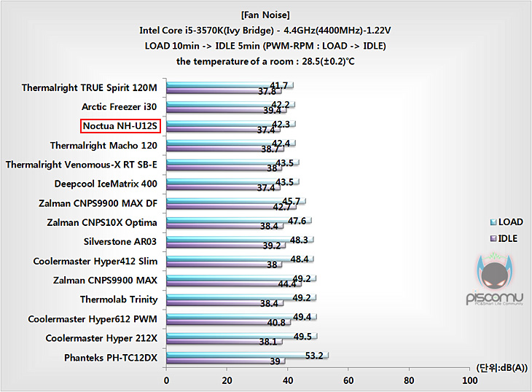Click the 49.5 load value for Hyper 212X
The width and height of the screenshot is (532, 392).
click(302, 337)
